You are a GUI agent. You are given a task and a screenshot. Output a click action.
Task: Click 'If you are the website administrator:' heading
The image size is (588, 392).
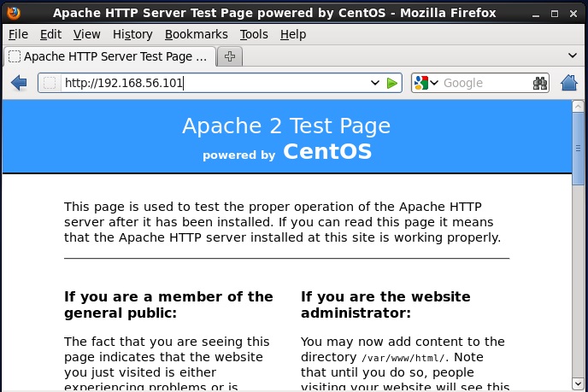click(x=385, y=305)
